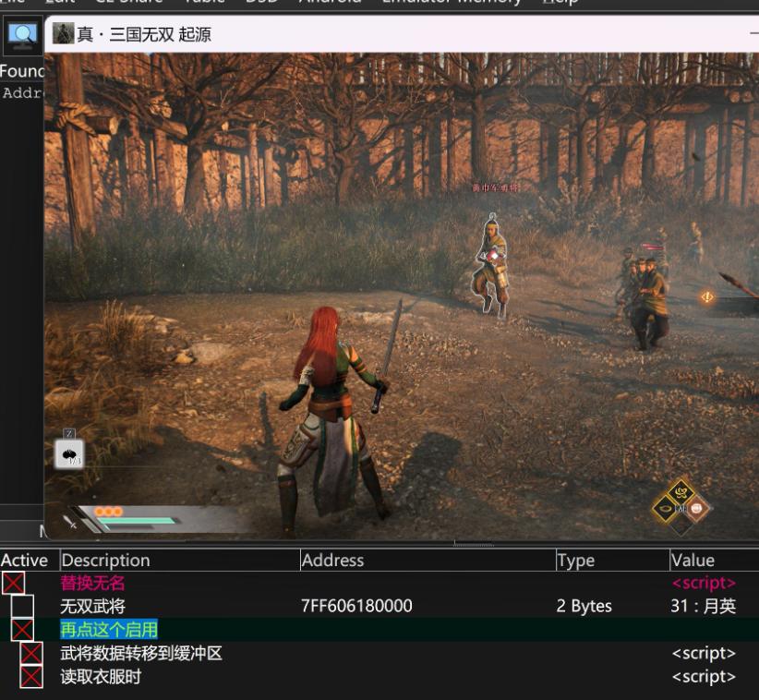The width and height of the screenshot is (759, 700).
Task: Select the 读取衣服时 description
Action: 101,676
